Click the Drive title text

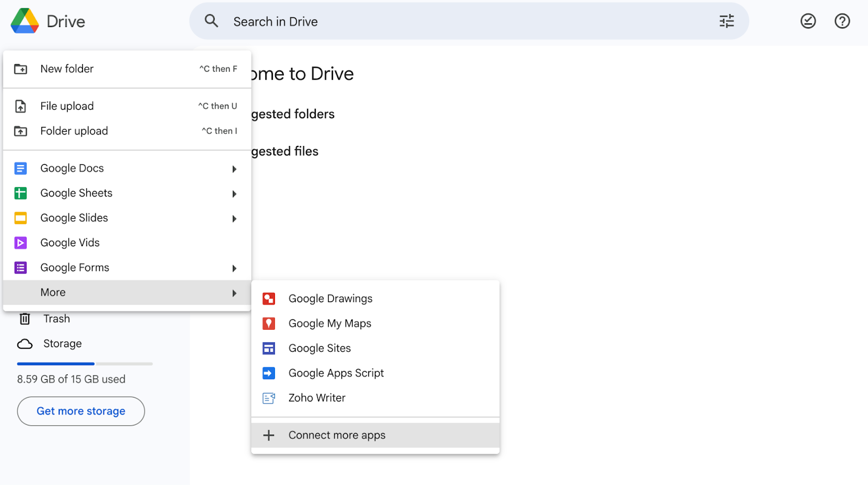[x=66, y=22]
